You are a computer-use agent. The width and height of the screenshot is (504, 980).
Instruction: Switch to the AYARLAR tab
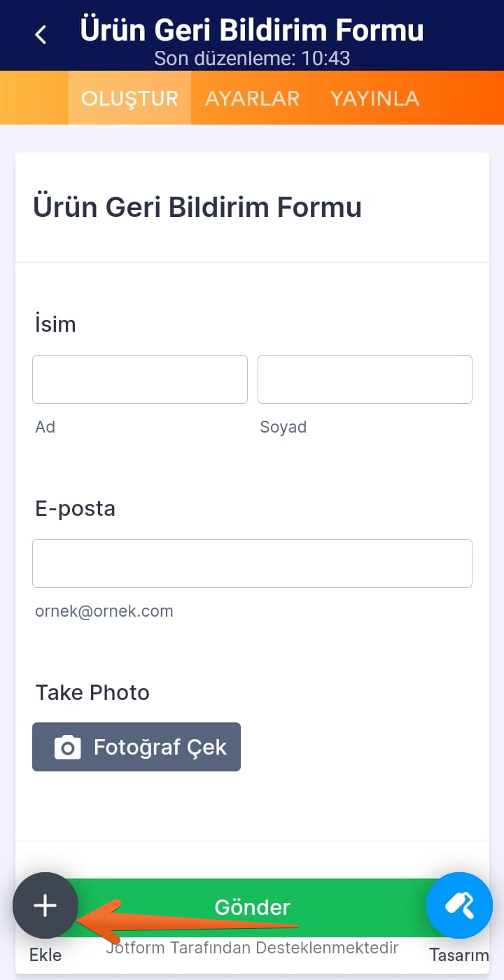252,99
